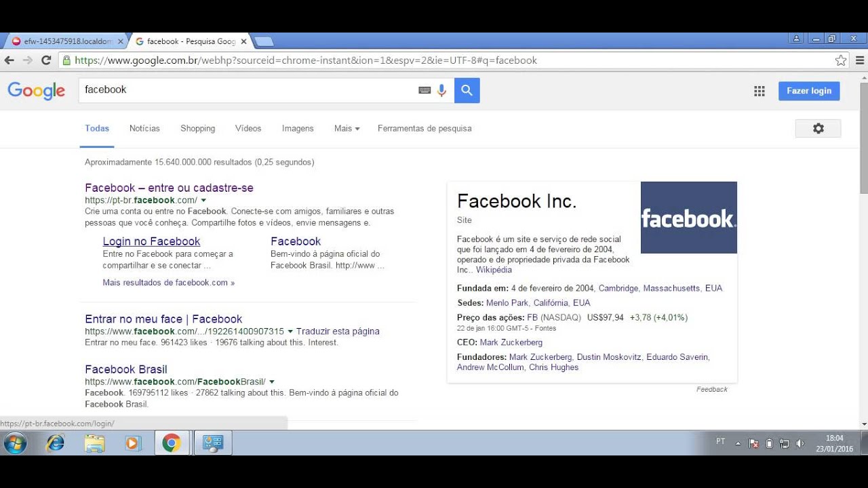Expand arrow beside 192261400907315 URL
Viewport: 868px width, 488px height.
pos(290,331)
